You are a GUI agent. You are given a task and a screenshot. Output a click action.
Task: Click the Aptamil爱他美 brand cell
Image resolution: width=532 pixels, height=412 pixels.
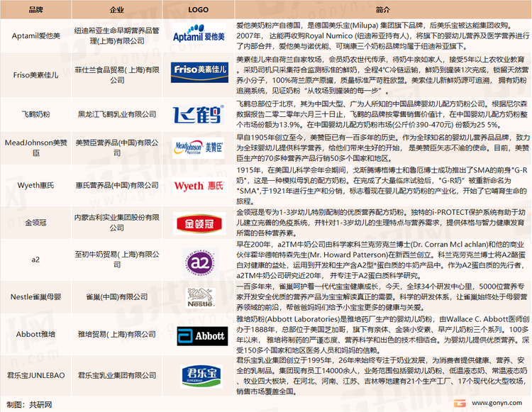tap(36, 36)
